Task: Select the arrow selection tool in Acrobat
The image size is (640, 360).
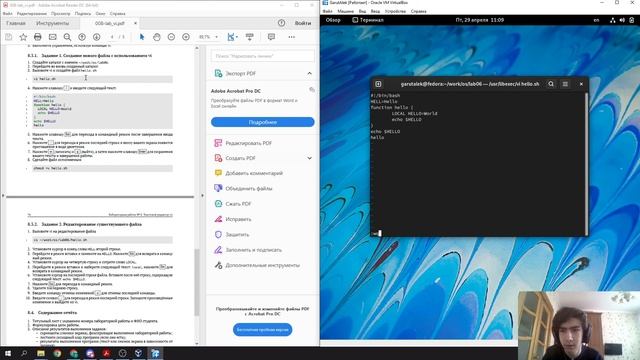Action: pos(142,37)
